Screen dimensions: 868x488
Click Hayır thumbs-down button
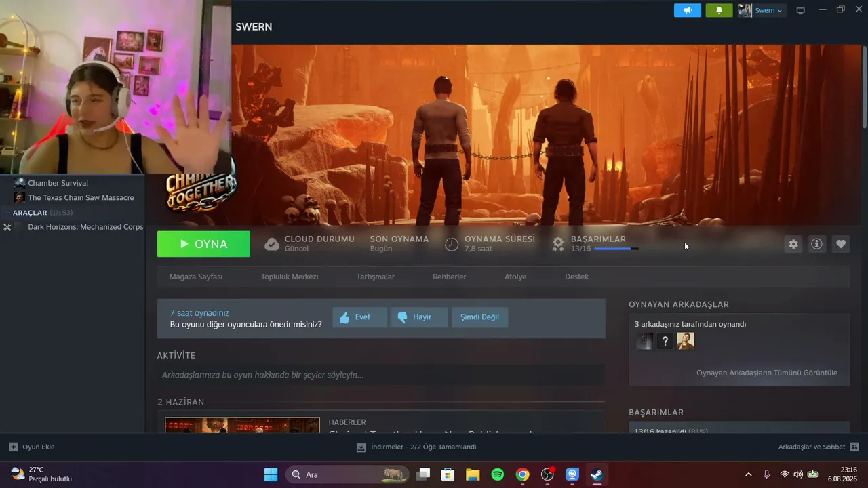click(419, 317)
